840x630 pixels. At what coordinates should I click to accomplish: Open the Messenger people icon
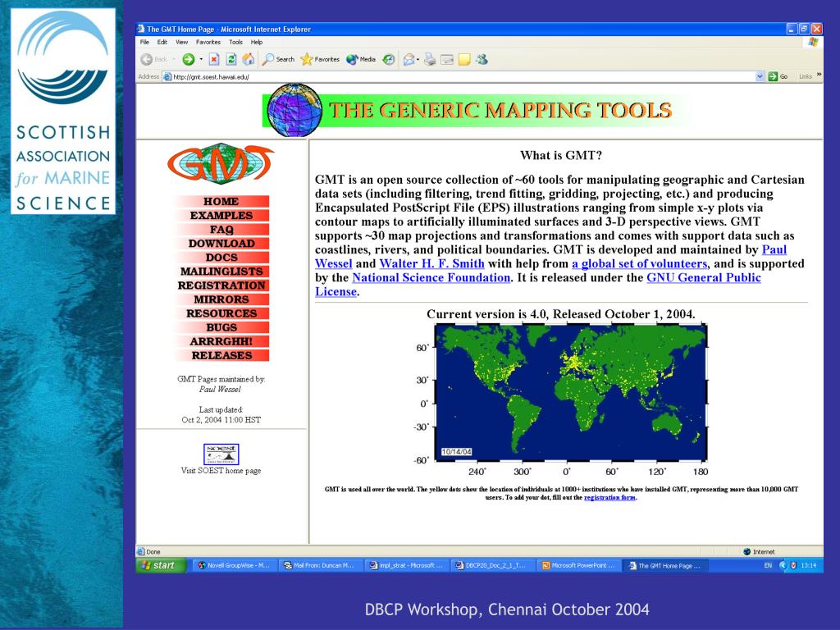point(482,59)
